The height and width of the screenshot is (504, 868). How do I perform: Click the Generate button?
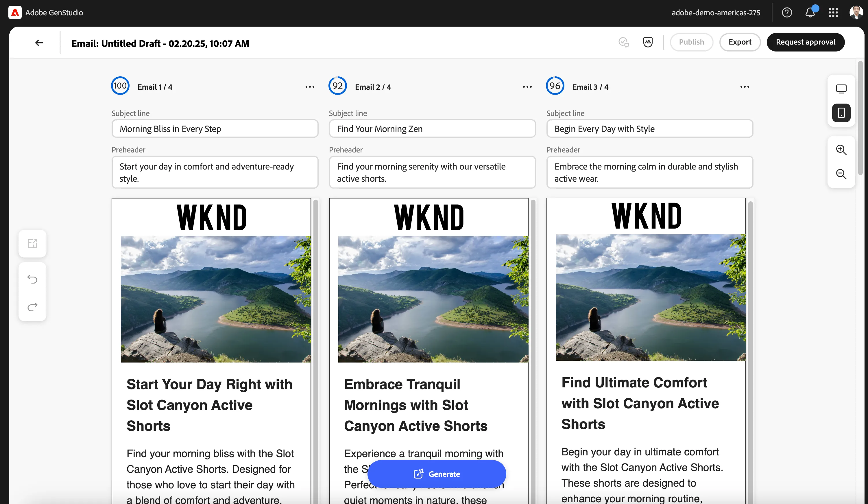point(436,474)
